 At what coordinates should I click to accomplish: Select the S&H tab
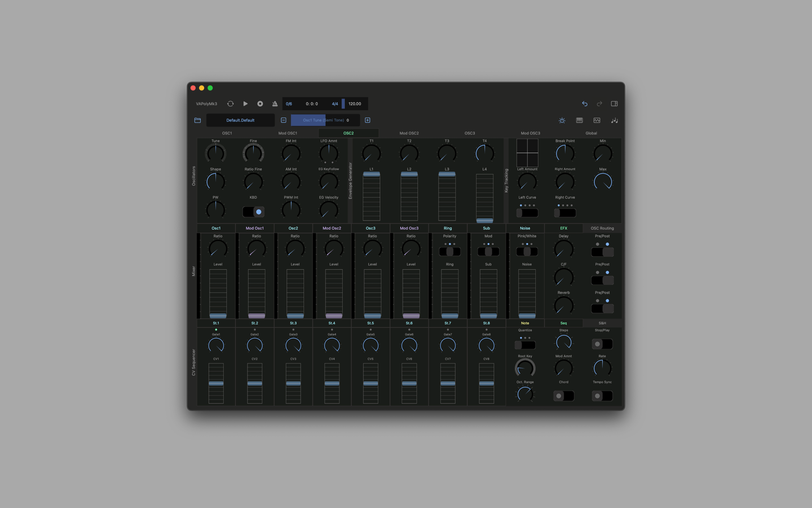click(602, 323)
